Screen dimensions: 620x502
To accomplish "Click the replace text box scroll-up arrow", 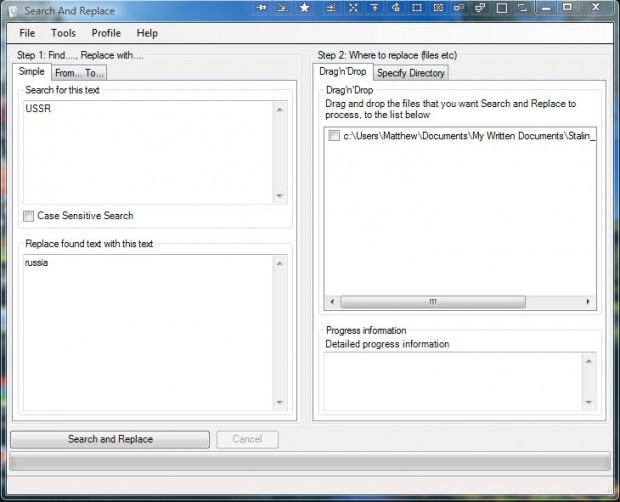I will click(280, 263).
